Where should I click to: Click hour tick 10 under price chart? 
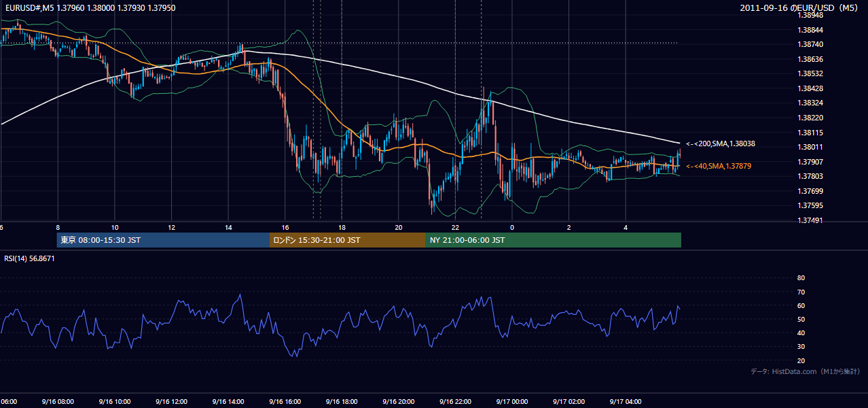pyautogui.click(x=115, y=228)
